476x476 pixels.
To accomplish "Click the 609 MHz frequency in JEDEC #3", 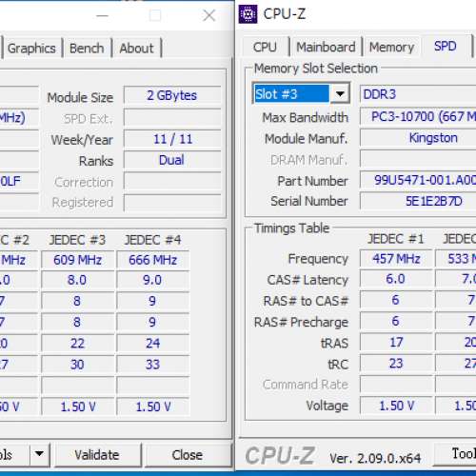I will tap(77, 260).
